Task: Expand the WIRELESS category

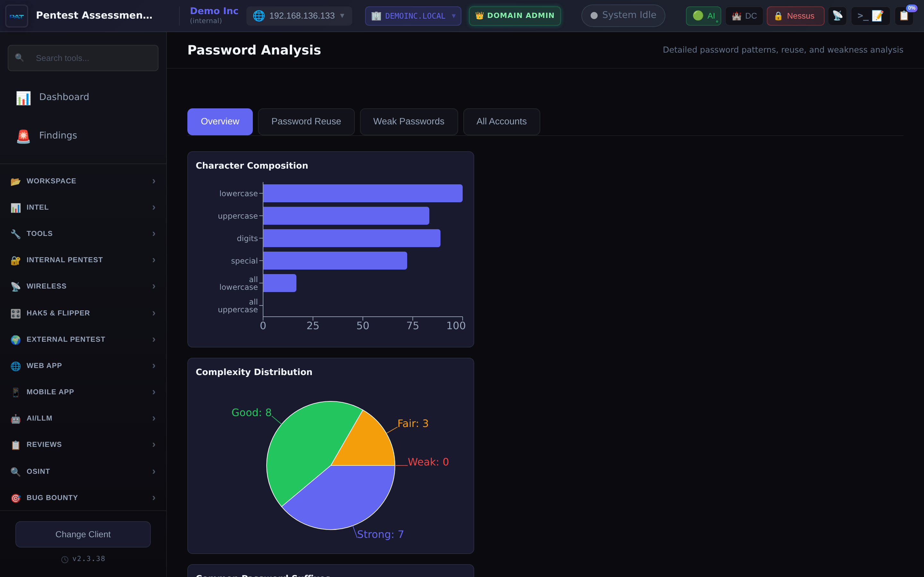Action: click(x=46, y=286)
